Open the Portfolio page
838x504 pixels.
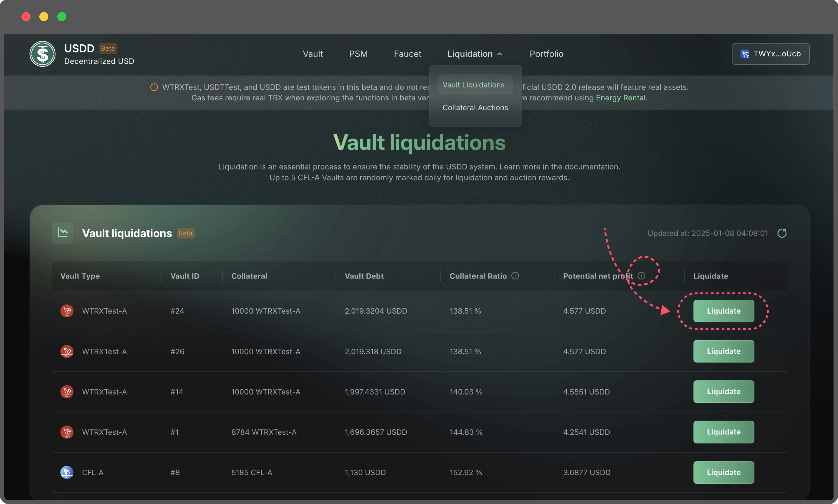pos(546,54)
